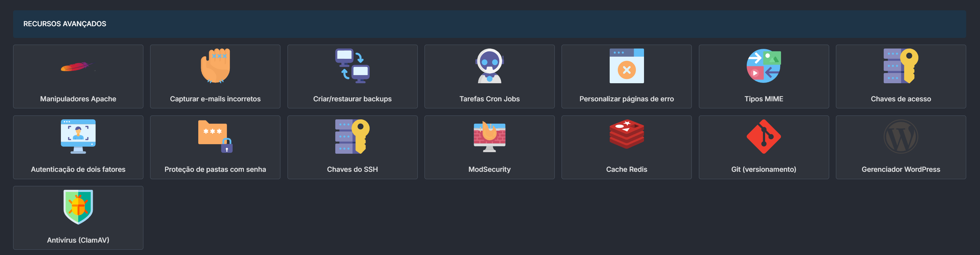Open the Git (versionamento) text link
Image resolution: width=980 pixels, height=255 pixels.
pos(764,169)
